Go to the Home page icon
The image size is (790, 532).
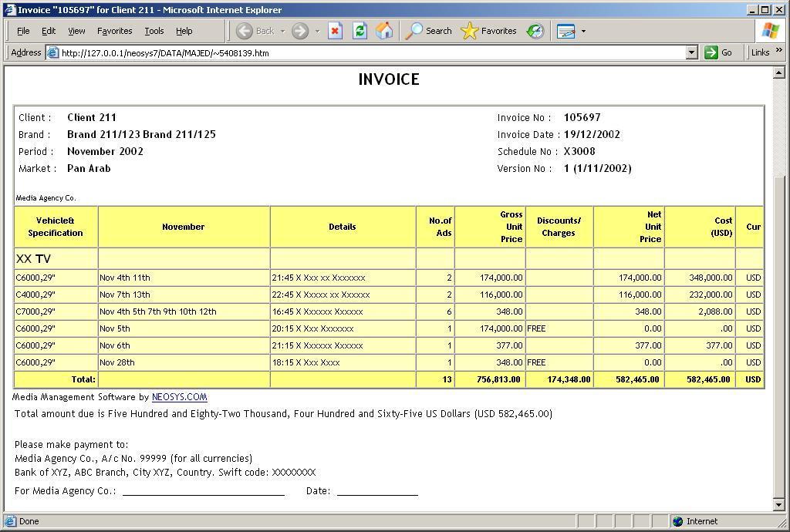384,31
